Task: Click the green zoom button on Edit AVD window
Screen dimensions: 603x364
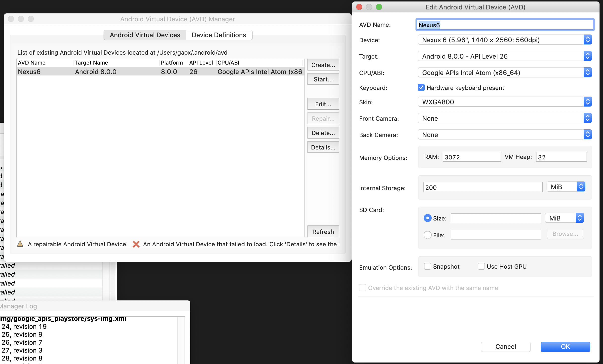Action: coord(379,7)
